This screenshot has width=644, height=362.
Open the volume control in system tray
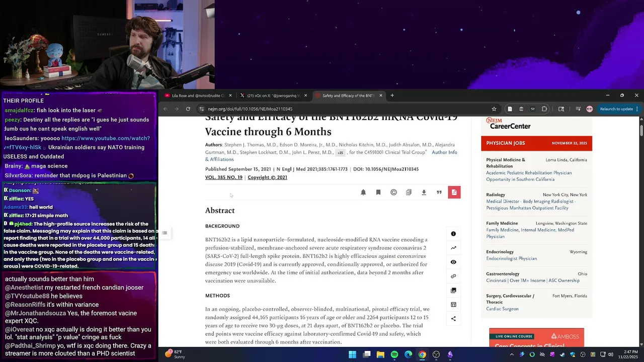coord(610,354)
